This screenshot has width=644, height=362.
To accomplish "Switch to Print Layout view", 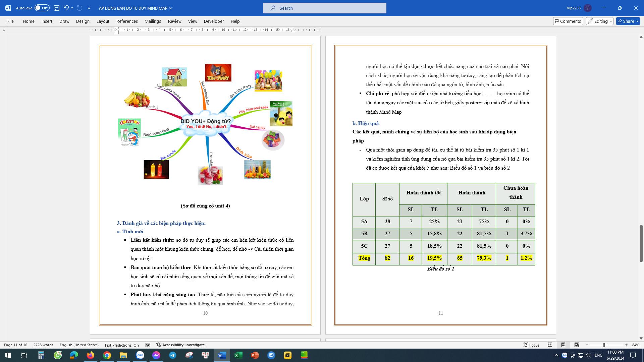I will click(563, 345).
